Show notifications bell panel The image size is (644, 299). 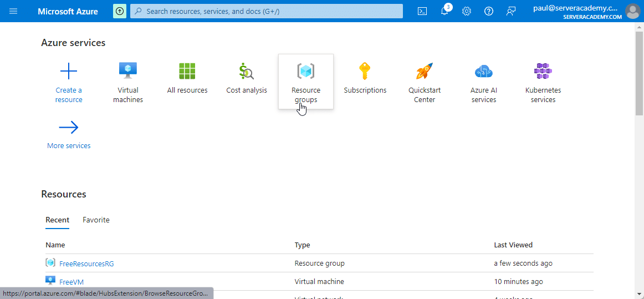pyautogui.click(x=444, y=11)
